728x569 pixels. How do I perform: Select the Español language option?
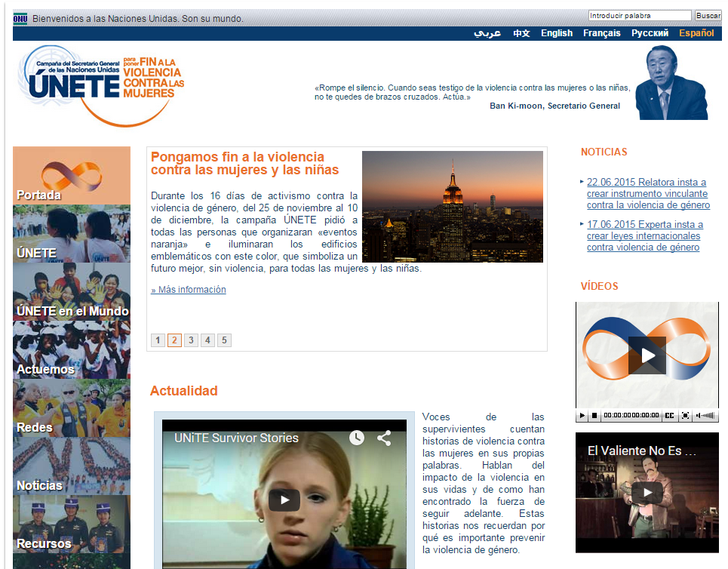(696, 33)
